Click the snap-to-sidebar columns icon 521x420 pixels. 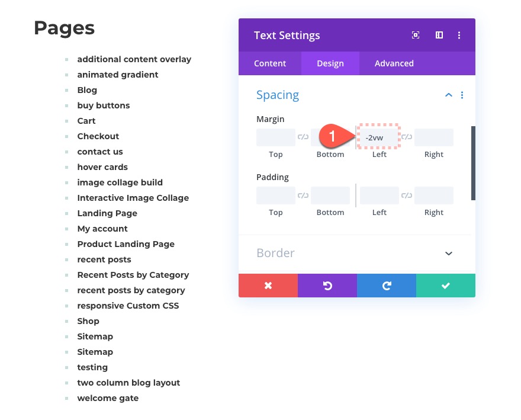439,36
